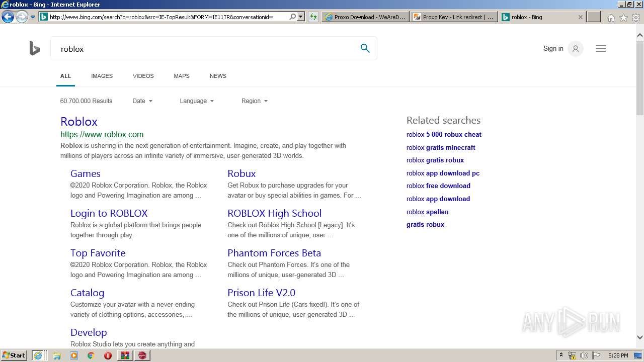Screen dimensions: 644x362
Task: Open the Internet Explorer Home icon
Action: (x=611, y=17)
